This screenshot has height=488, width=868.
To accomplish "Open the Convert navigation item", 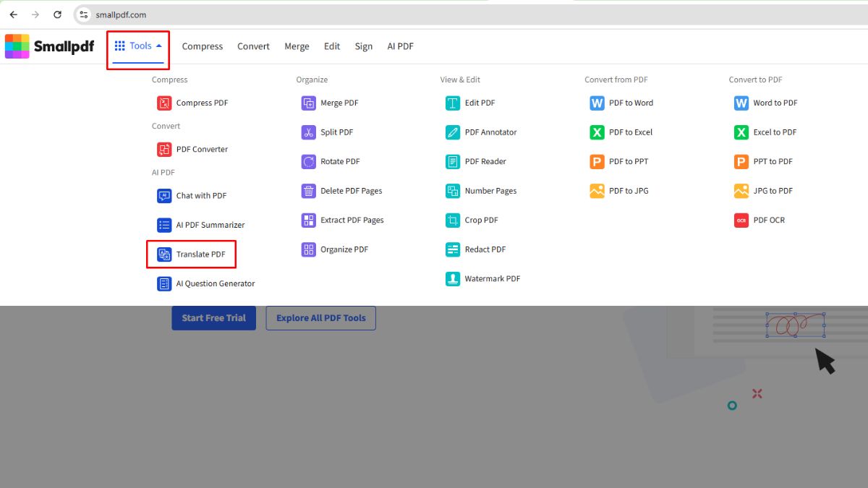I will tap(253, 46).
